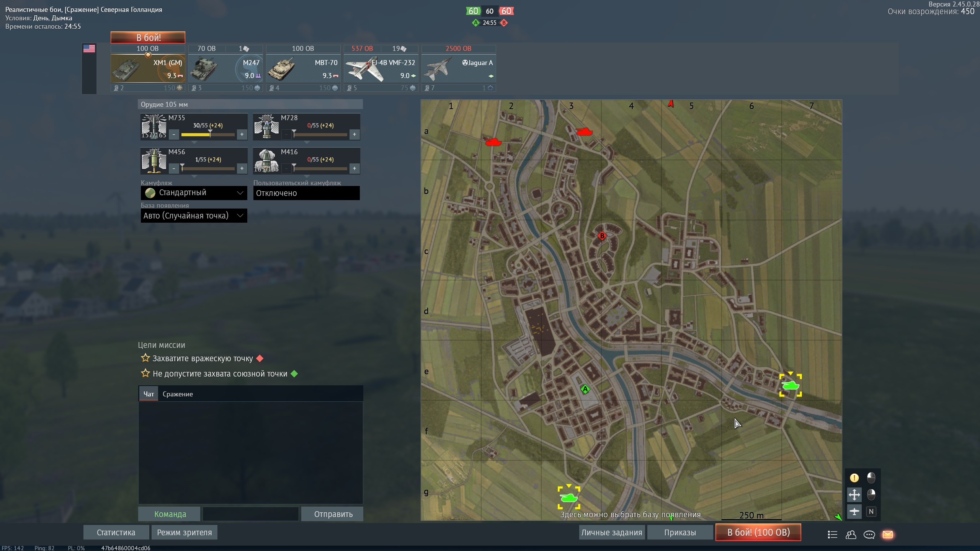Decrease M456 ammo count with minus
Image resolution: width=980 pixels, height=551 pixels.
coord(174,169)
